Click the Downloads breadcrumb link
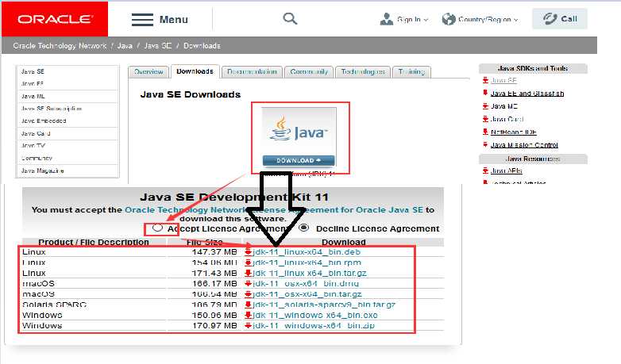This screenshot has height=364, width=621. pos(202,46)
